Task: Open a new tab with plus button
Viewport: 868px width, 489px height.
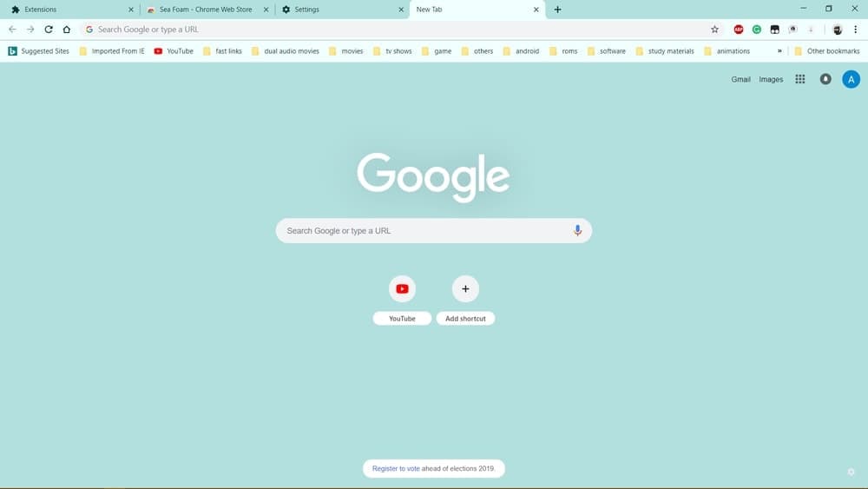Action: [x=557, y=10]
